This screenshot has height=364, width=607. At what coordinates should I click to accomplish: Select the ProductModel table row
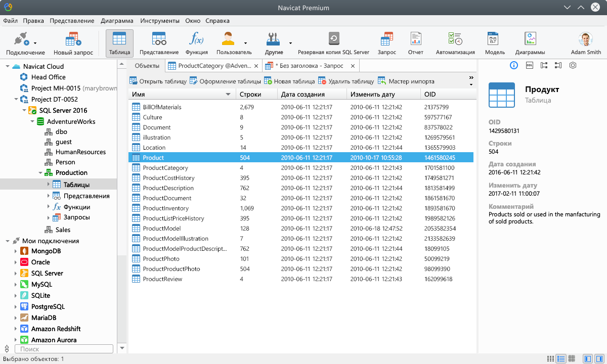[x=301, y=229]
